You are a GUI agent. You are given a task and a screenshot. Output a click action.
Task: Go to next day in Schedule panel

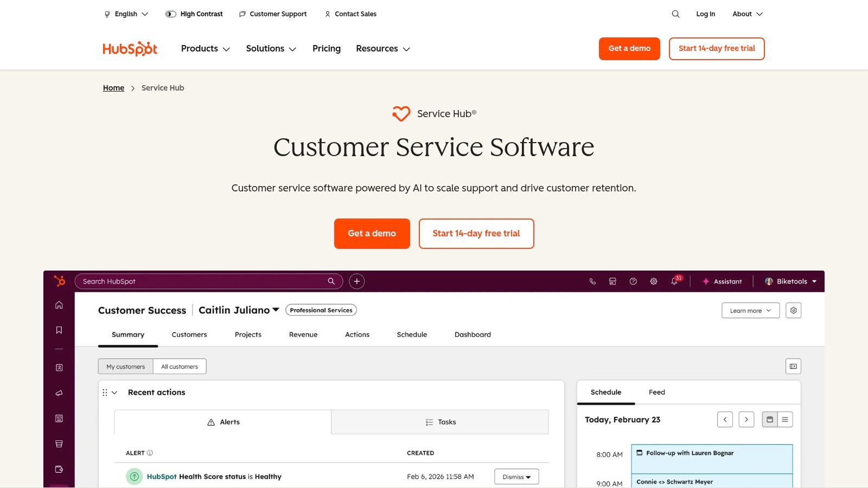coord(746,420)
